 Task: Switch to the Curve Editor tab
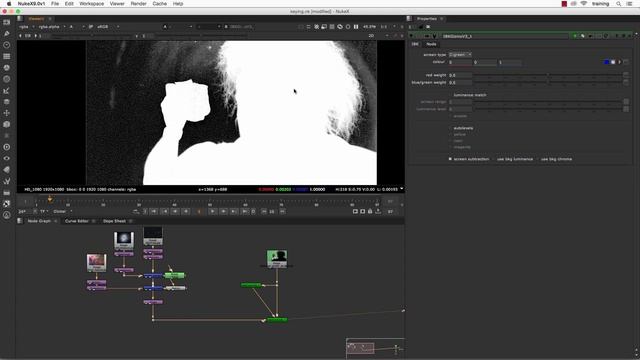click(77, 221)
